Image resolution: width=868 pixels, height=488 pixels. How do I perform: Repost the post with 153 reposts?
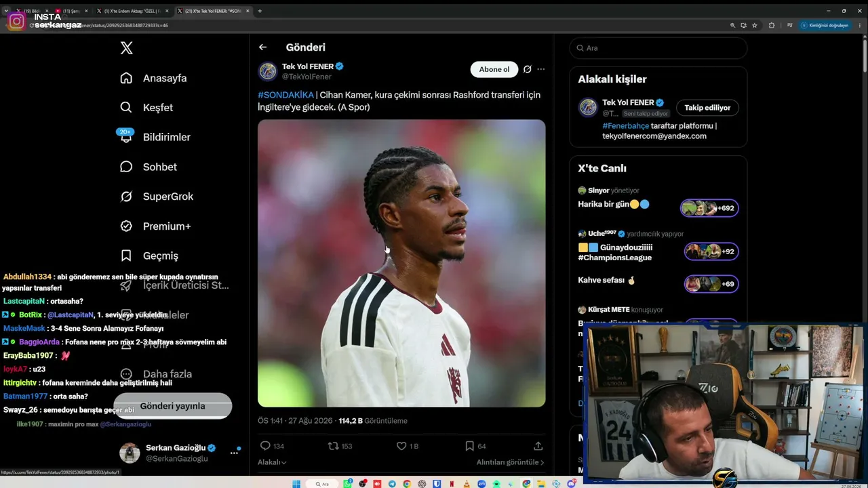(333, 446)
